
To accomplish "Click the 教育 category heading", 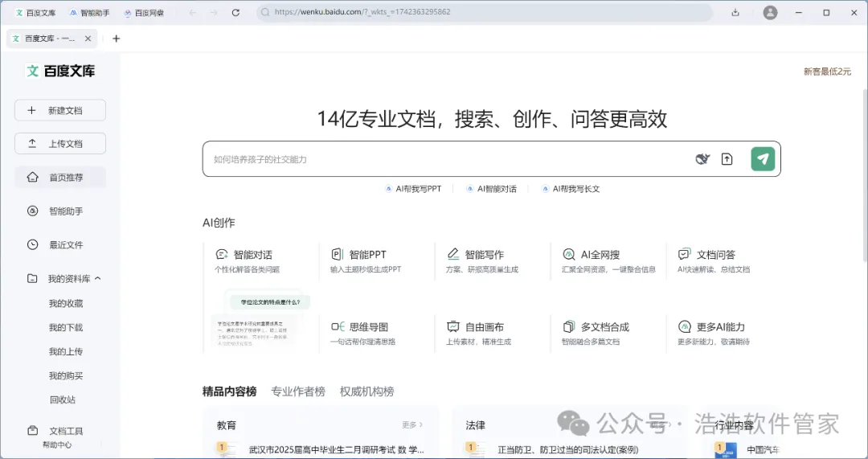I will pyautogui.click(x=227, y=425).
